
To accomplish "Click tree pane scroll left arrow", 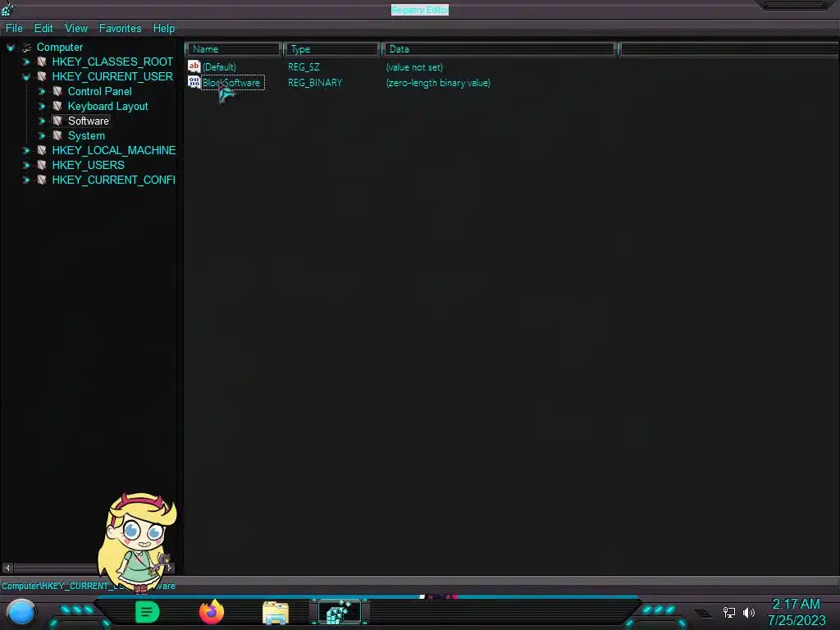I will (x=7, y=568).
